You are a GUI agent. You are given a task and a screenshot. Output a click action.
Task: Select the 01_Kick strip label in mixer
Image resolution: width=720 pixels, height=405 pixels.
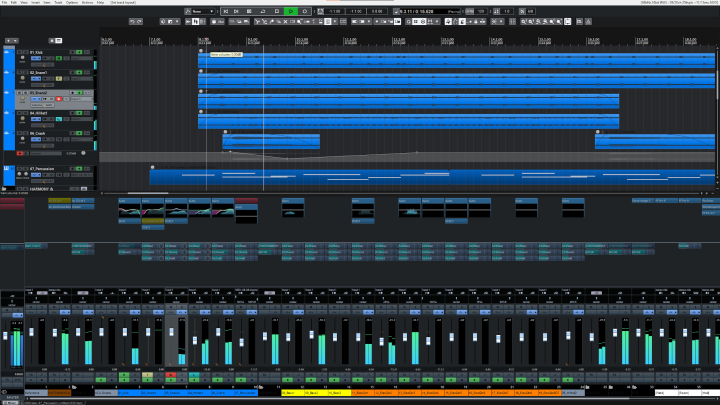click(x=129, y=393)
